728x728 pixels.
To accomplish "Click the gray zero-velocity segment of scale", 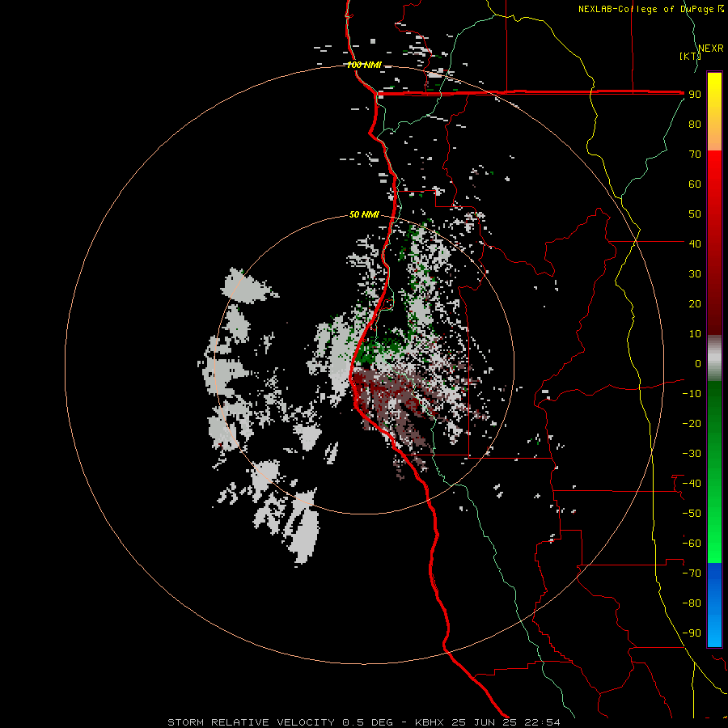I will click(x=714, y=358).
